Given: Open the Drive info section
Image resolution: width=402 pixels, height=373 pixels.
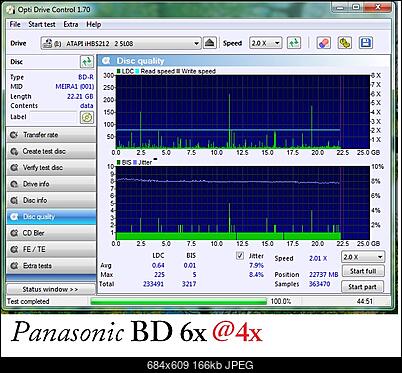Looking at the screenshot, I should tap(51, 184).
